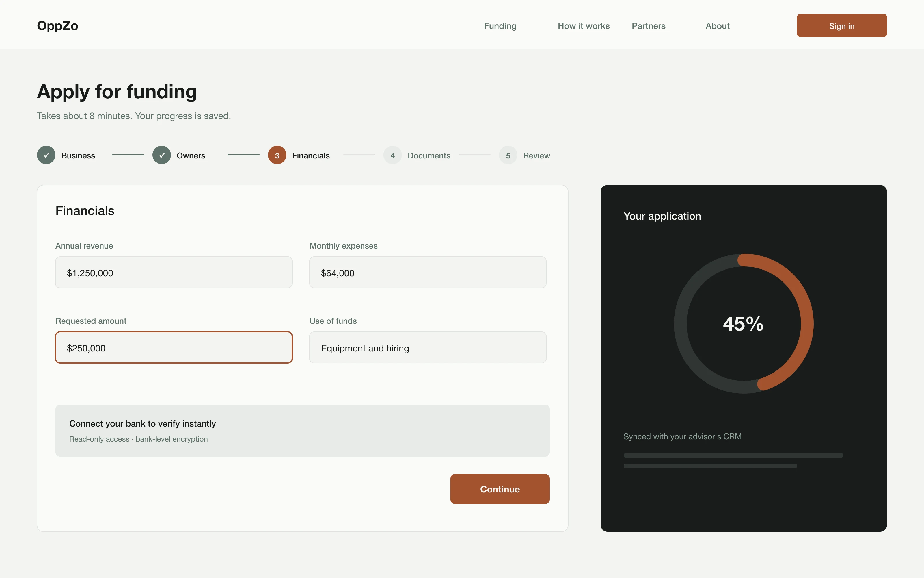The width and height of the screenshot is (924, 578).
Task: Focus the Annual revenue field
Action: click(x=174, y=272)
